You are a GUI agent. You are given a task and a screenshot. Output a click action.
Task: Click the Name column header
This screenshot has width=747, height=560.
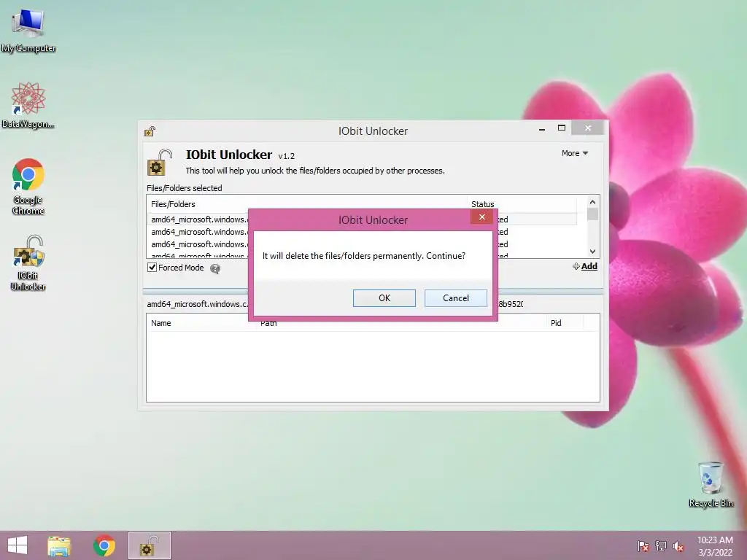[x=201, y=323]
